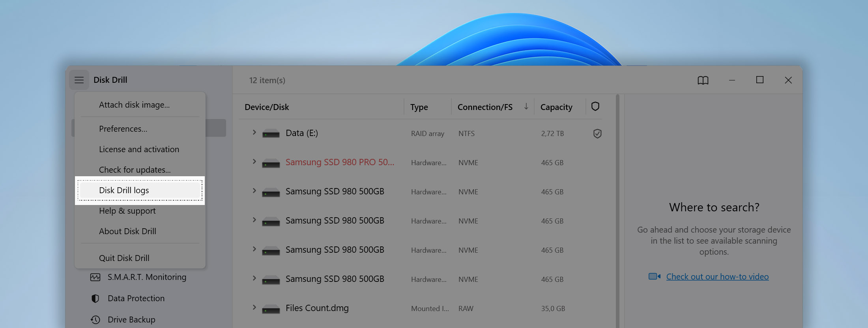Screen dimensions: 868x328
Task: Click the video camera icon beside how-to link
Action: (x=655, y=276)
